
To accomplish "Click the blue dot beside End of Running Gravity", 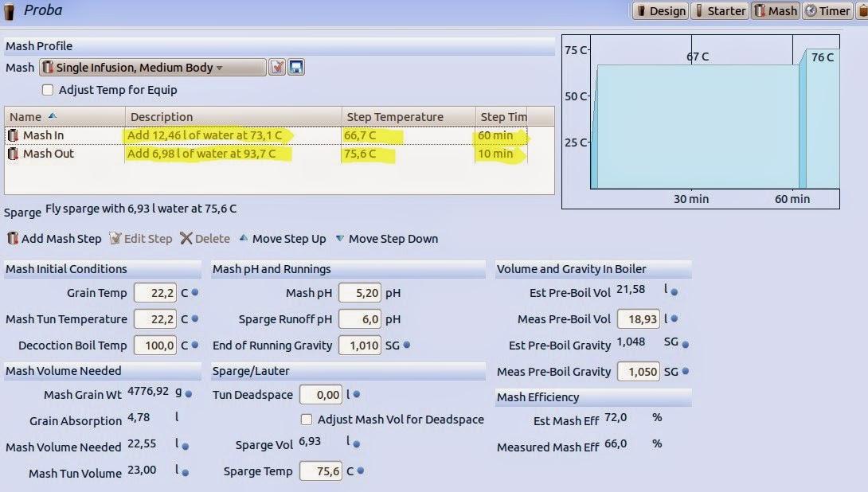I will click(407, 345).
